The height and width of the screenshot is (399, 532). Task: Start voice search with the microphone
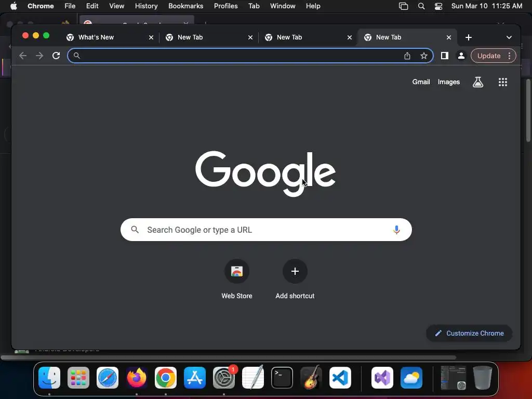tap(396, 230)
